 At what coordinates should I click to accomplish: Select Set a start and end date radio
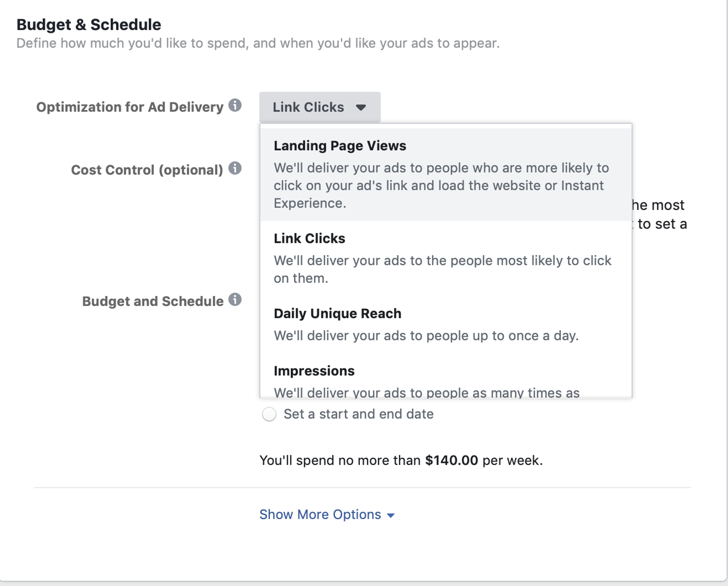[x=269, y=414]
